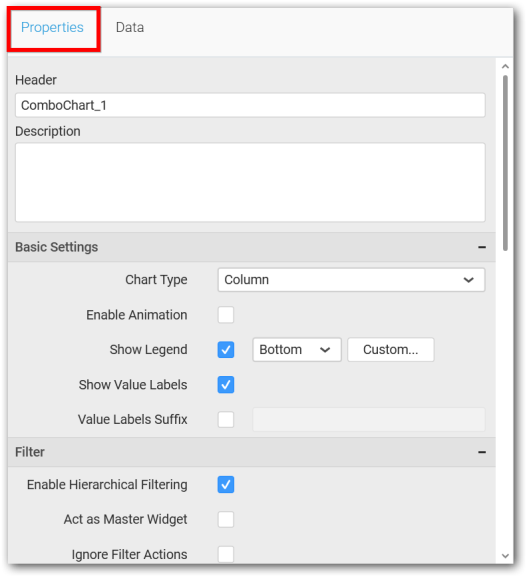The height and width of the screenshot is (577, 527).
Task: Enable the Animation checkbox
Action: 226,315
